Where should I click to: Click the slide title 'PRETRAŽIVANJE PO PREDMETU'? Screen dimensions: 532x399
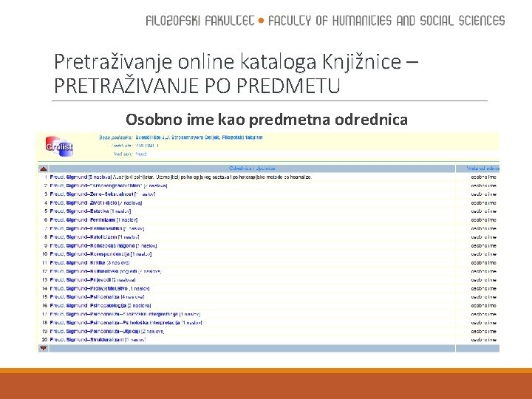[x=197, y=86]
